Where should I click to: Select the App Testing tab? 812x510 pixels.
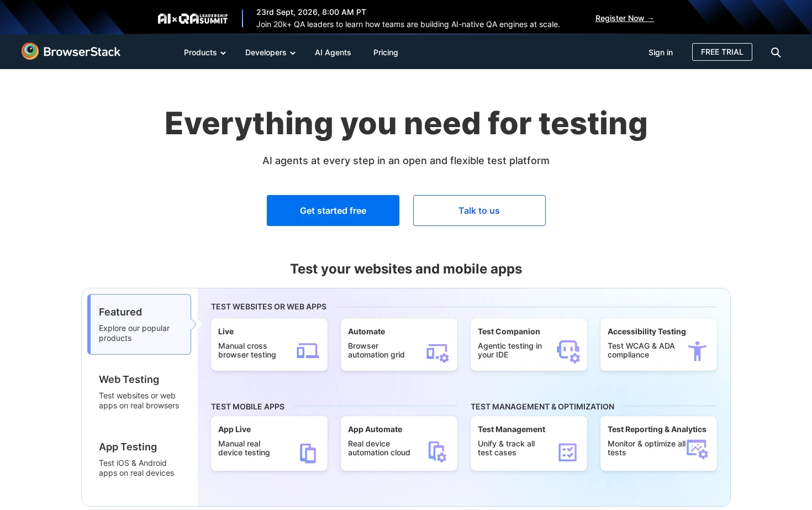139,459
